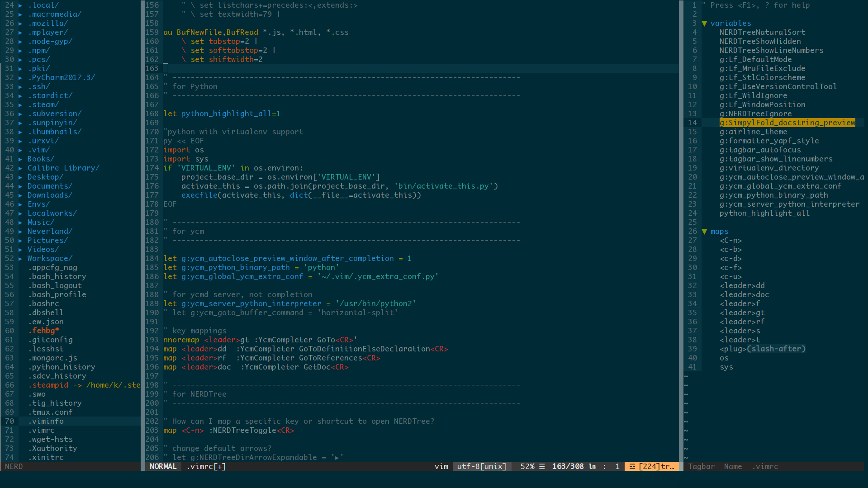Open the Calibre Library/ folder
Viewport: 868px width, 488px height.
pos(63,168)
